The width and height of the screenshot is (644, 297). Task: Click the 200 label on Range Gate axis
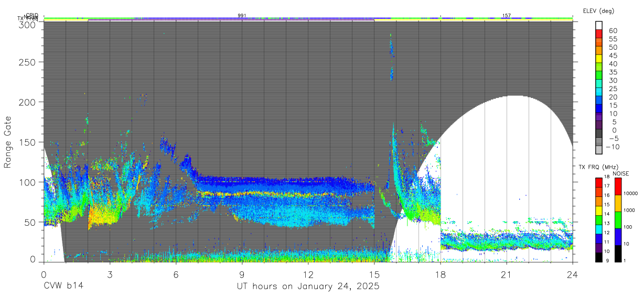[x=27, y=102]
